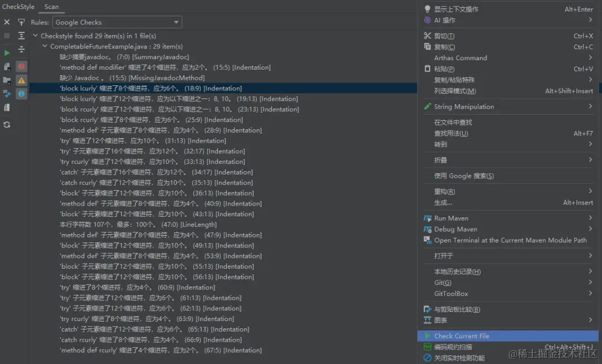Screen dimensions: 602x364
Task: Close the CheckStyle tool window with X
Action: [7, 22]
